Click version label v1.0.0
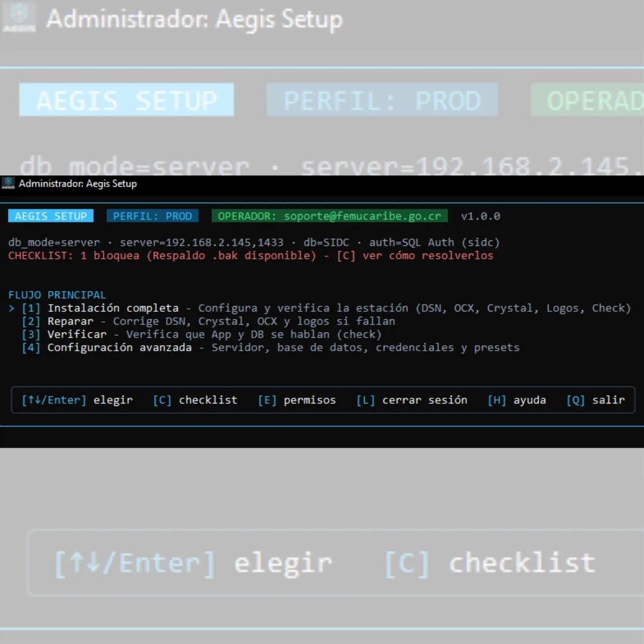Image resolution: width=644 pixels, height=644 pixels. click(481, 216)
